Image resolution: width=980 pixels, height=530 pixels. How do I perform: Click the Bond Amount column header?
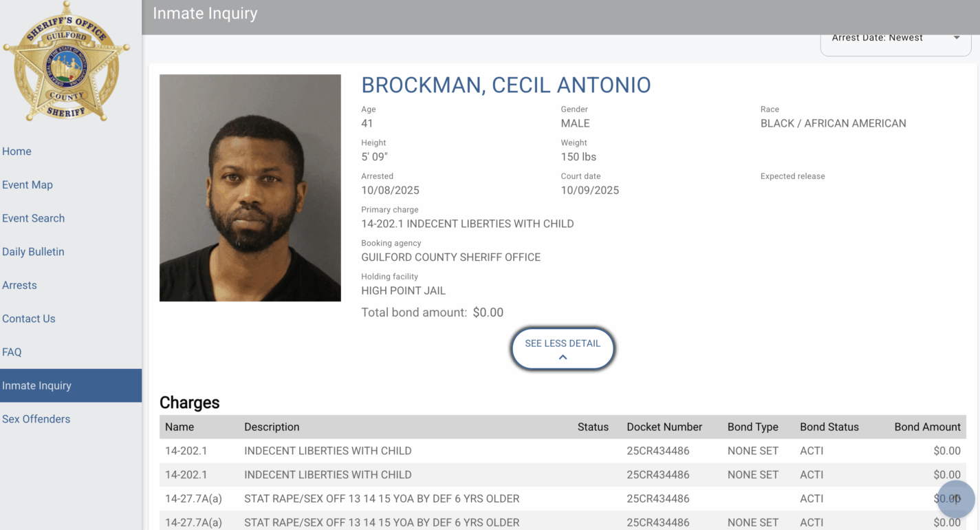[927, 427]
